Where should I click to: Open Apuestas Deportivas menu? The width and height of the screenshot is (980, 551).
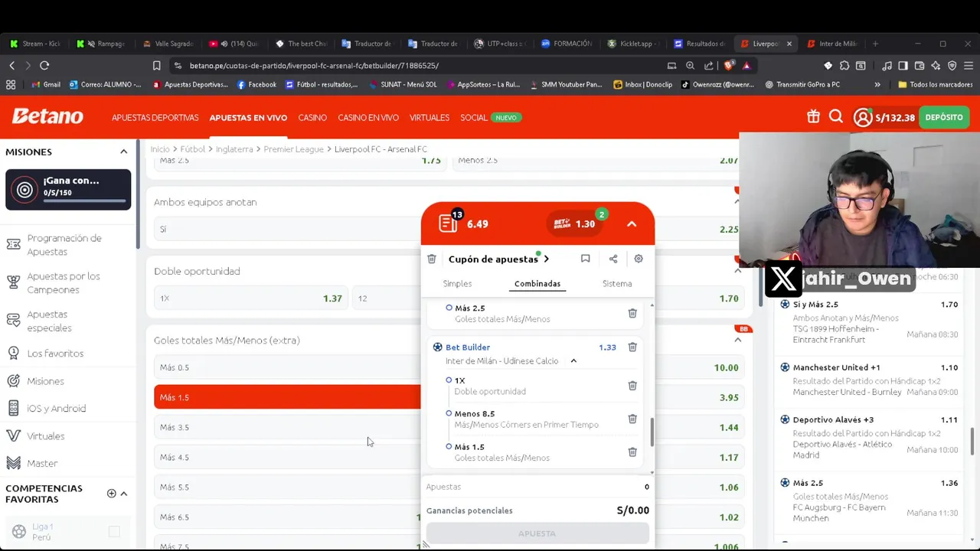click(155, 118)
